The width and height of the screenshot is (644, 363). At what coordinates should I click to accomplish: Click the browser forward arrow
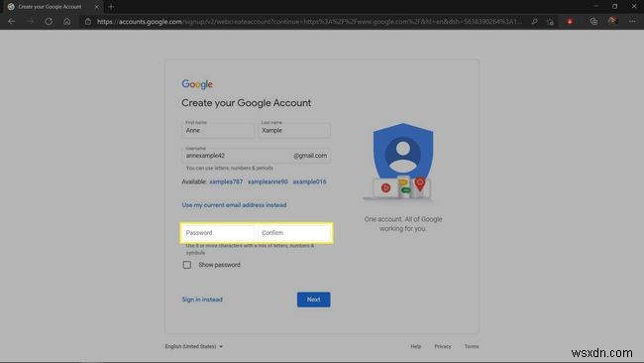click(x=30, y=21)
